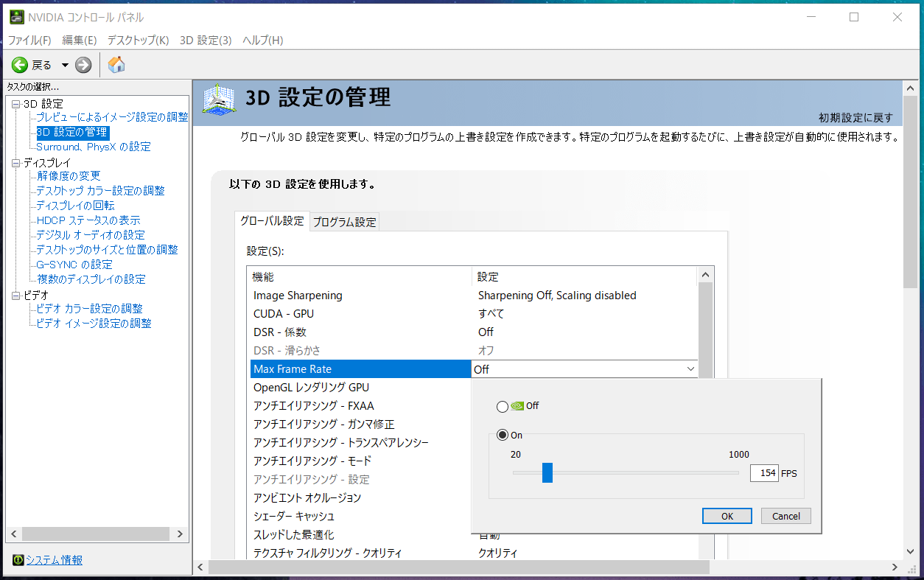Image resolution: width=924 pixels, height=580 pixels.
Task: Open the デスクトップ(K) menu
Action: (x=138, y=40)
